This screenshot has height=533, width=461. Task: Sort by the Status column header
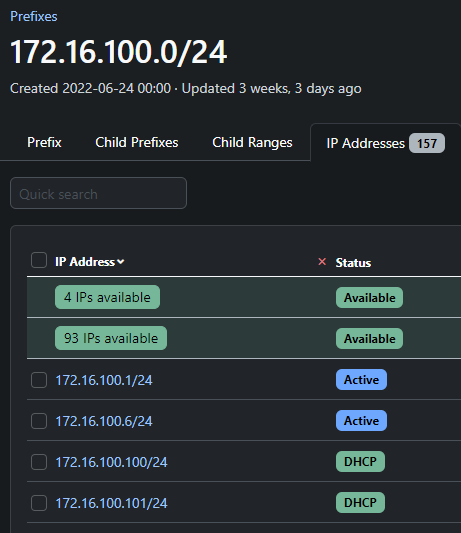point(353,262)
